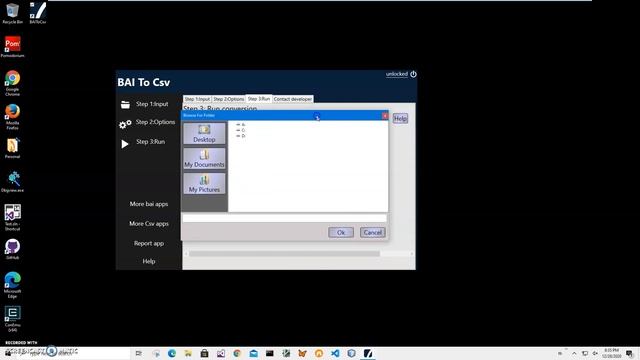Select the Step 3:Run tab
Viewport: 640px width, 360px height.
259,99
